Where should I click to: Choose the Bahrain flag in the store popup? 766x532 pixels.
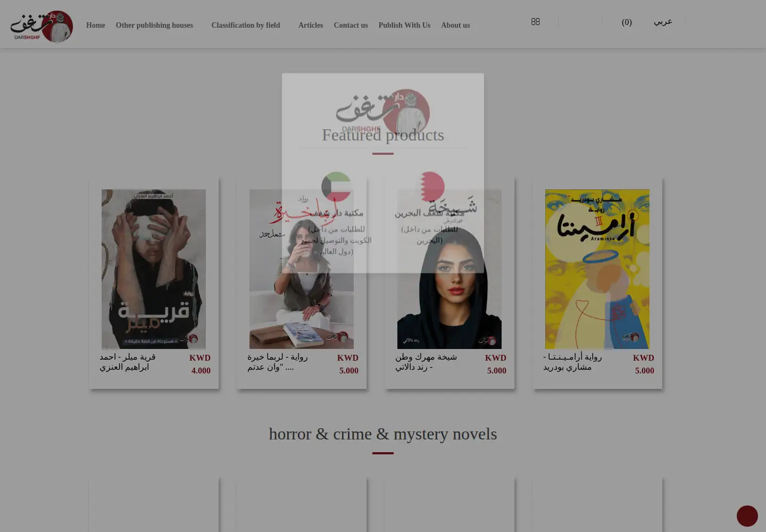click(x=430, y=187)
